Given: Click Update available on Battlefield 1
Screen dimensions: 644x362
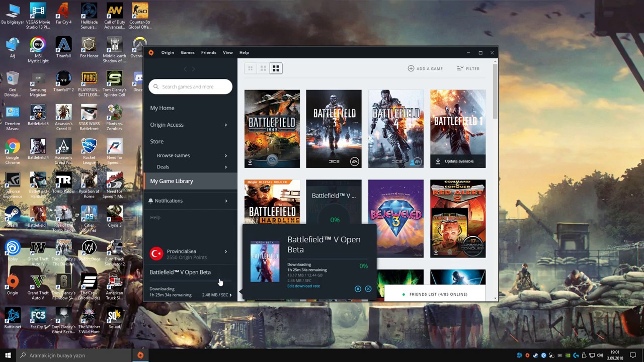Looking at the screenshot, I should [x=458, y=161].
